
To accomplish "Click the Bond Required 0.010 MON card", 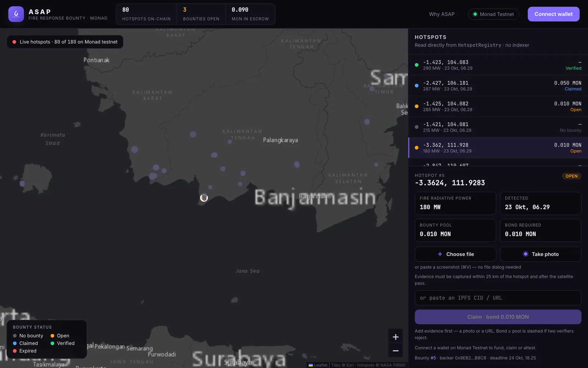I will pyautogui.click(x=541, y=230).
